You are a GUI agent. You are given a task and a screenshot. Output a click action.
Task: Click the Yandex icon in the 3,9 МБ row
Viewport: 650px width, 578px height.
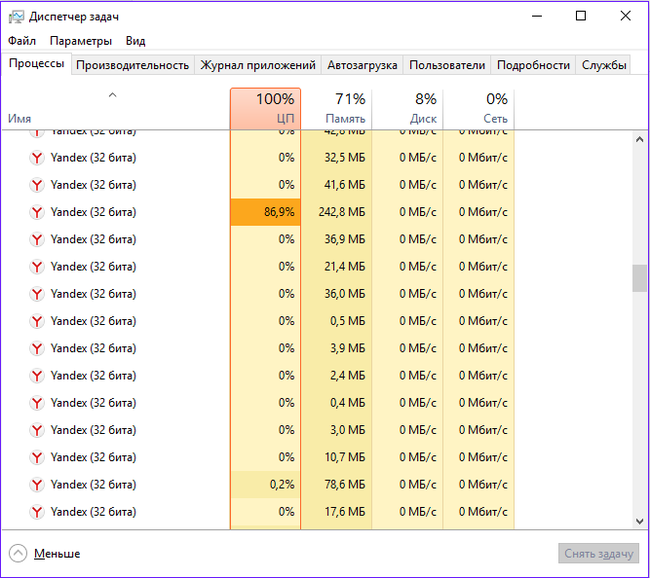pos(37,348)
